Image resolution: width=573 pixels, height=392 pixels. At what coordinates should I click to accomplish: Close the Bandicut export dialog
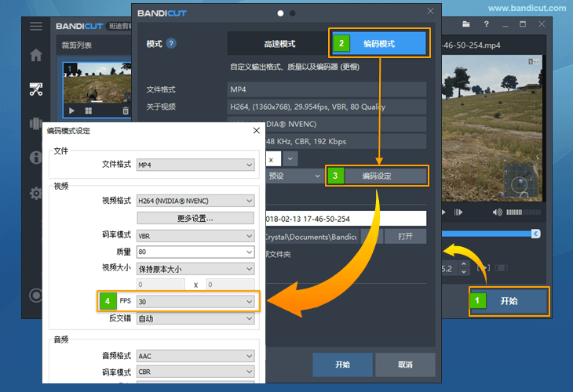(430, 11)
